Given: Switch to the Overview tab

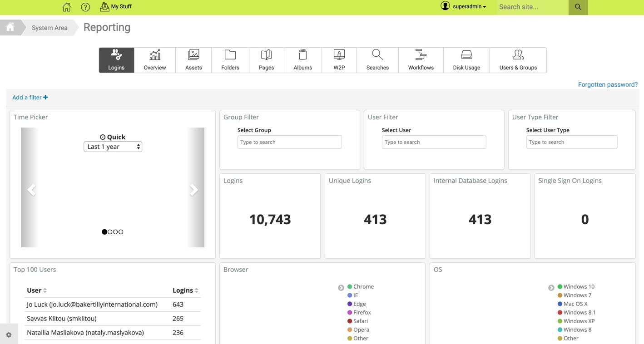Looking at the screenshot, I should [x=155, y=60].
